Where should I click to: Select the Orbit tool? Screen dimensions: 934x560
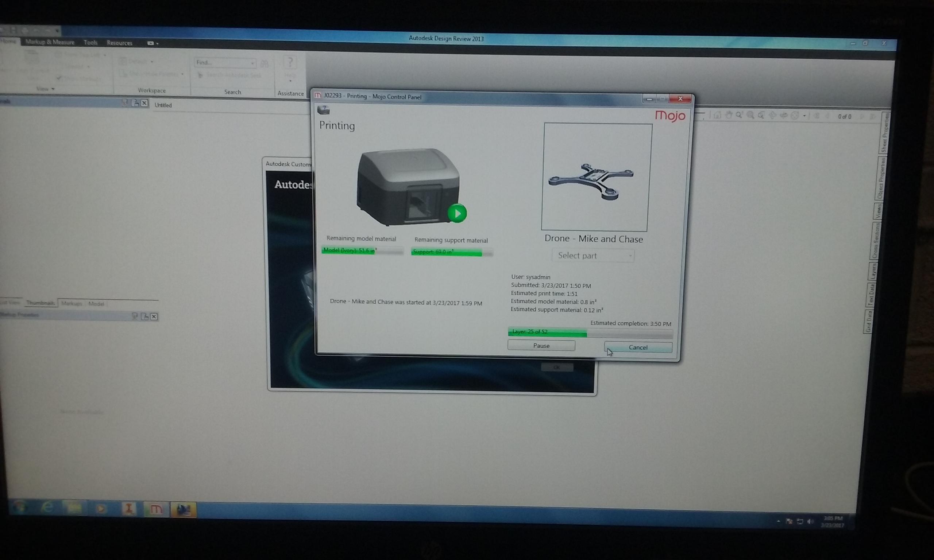click(x=772, y=116)
